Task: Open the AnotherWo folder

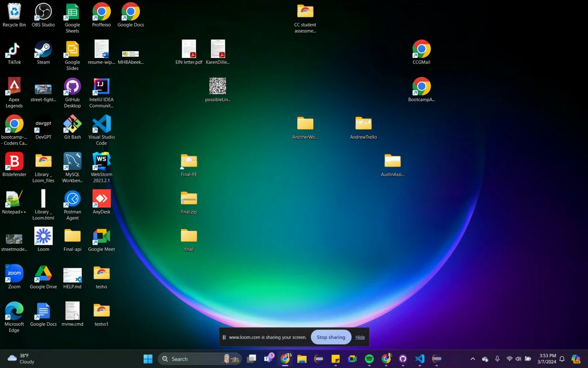Action: 305,127
